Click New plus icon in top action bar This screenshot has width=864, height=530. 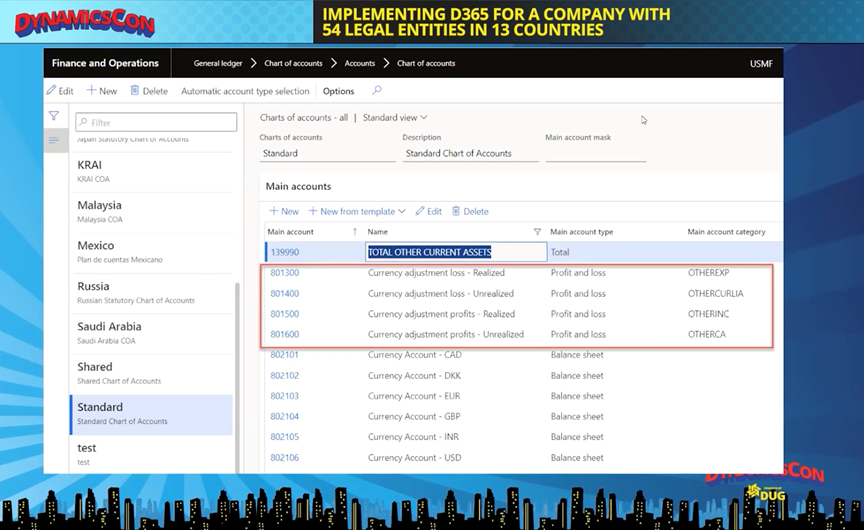click(x=101, y=91)
